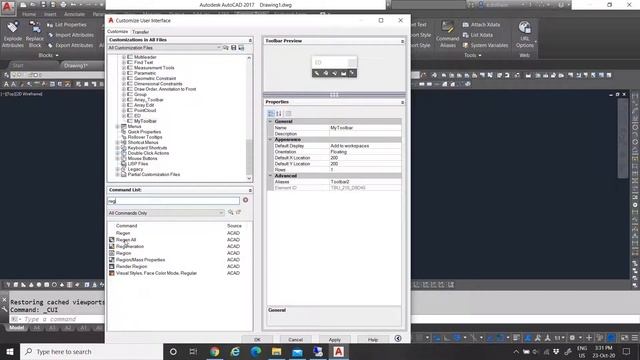
Task: Select the Quick Properties tree item
Action: coord(144,132)
